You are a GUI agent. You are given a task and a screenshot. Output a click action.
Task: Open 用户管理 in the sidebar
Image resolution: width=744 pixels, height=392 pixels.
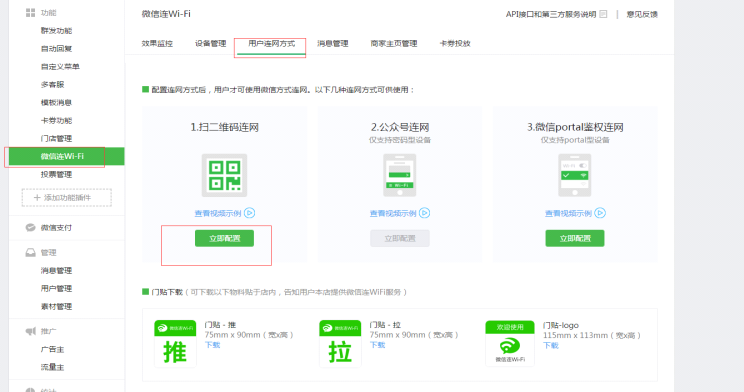pyautogui.click(x=56, y=289)
